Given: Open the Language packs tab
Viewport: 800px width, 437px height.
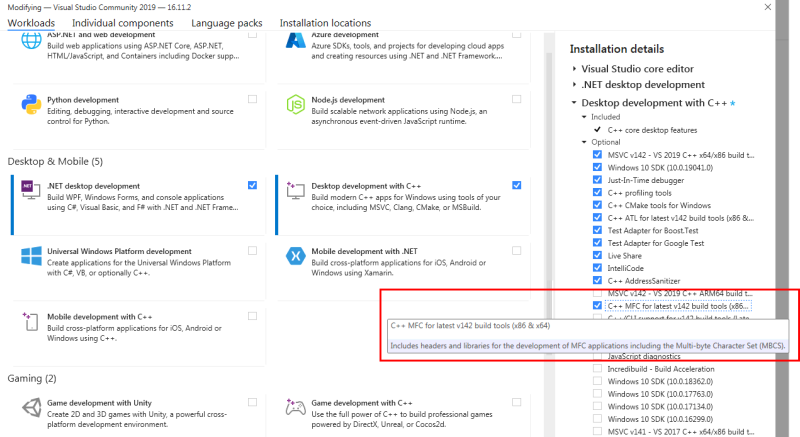Looking at the screenshot, I should pos(226,22).
